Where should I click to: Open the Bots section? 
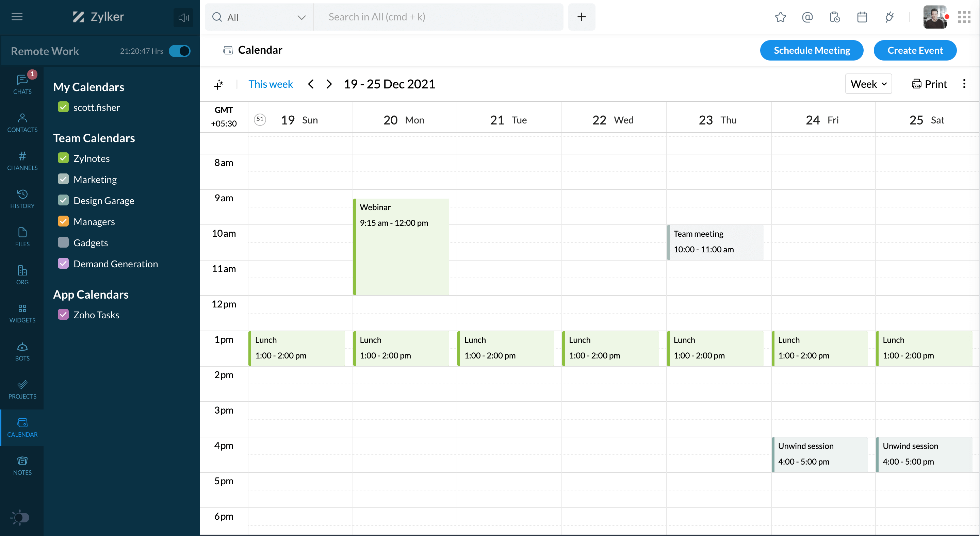click(22, 351)
